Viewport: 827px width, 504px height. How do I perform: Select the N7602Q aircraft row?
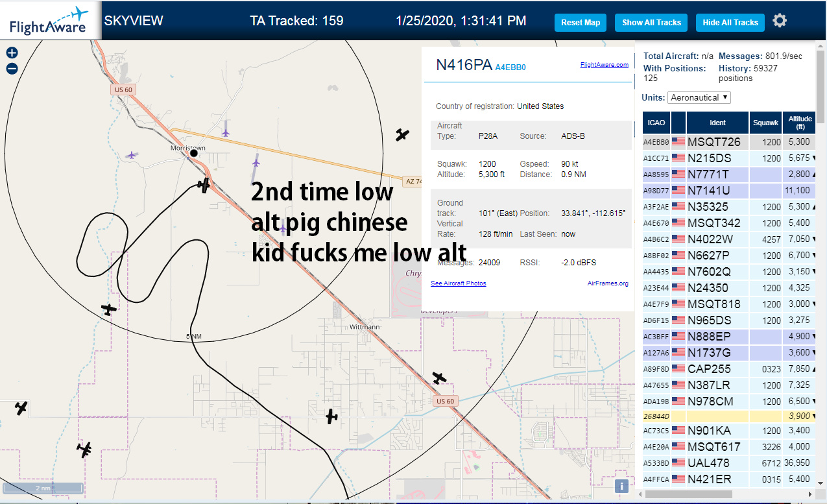pyautogui.click(x=729, y=272)
